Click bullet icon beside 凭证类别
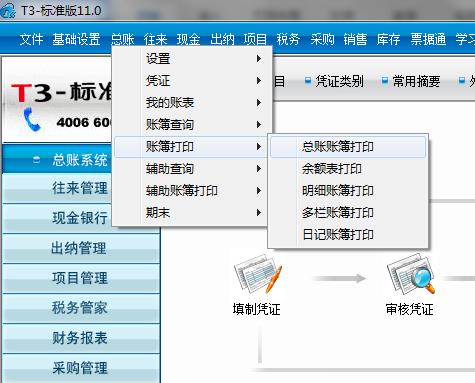Viewport: 475px width, 383px height. pyautogui.click(x=308, y=80)
